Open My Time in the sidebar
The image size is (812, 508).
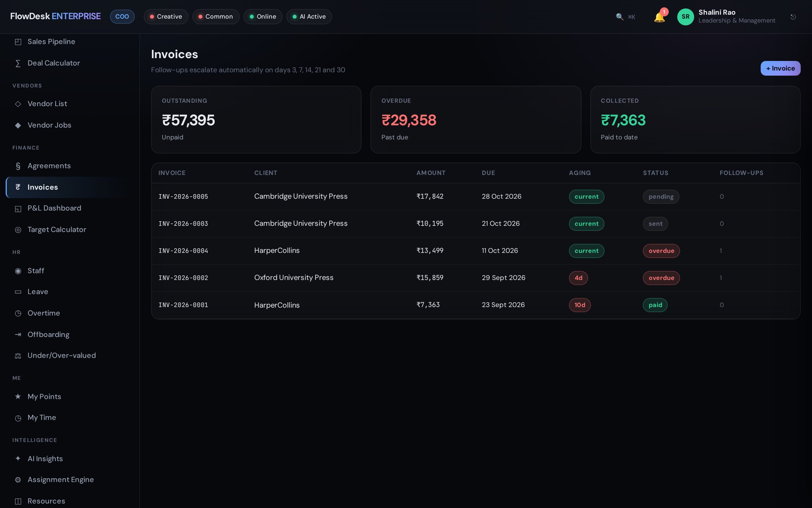69,418
